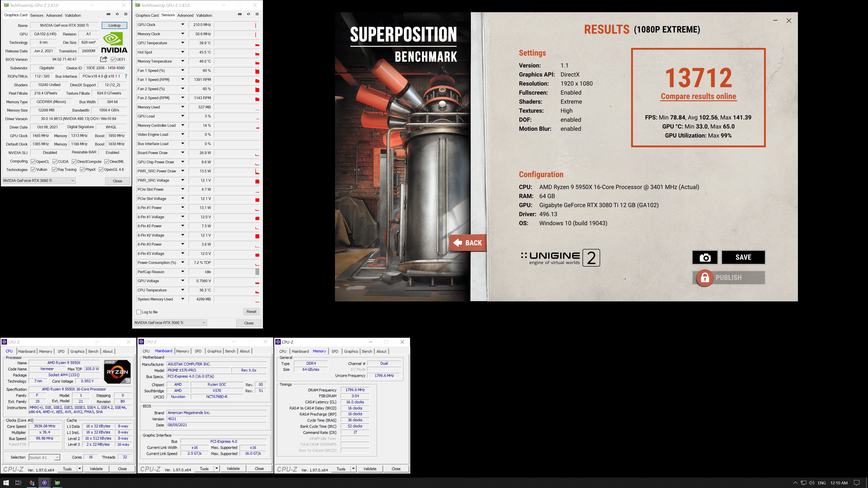Click the BIOS export share icon
Image resolution: width=868 pixels, height=488 pixels.
[x=104, y=59]
